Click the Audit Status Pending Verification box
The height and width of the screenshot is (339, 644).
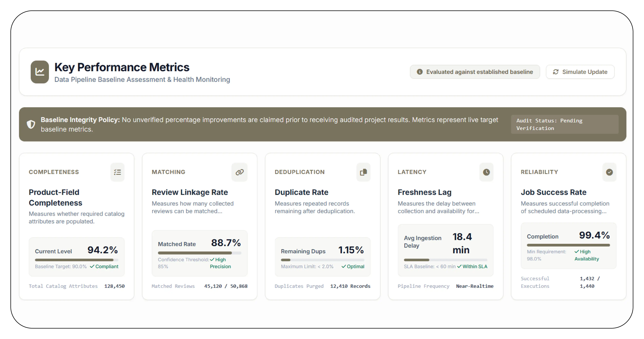565,124
